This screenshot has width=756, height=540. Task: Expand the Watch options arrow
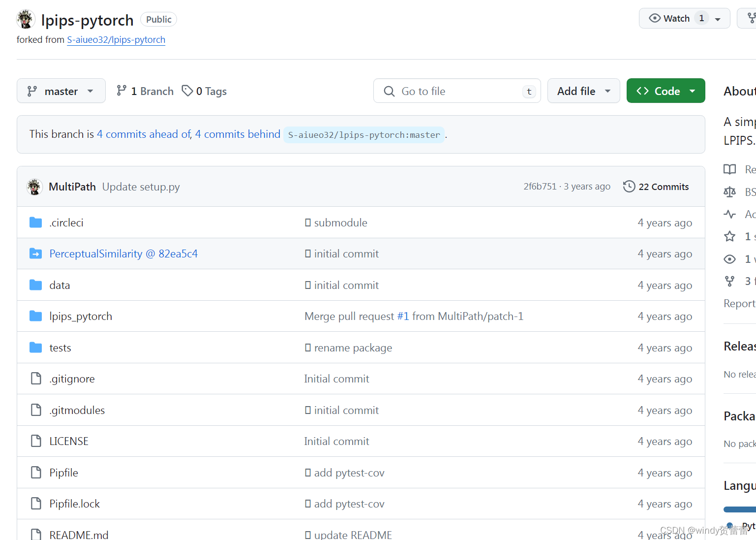point(718,18)
